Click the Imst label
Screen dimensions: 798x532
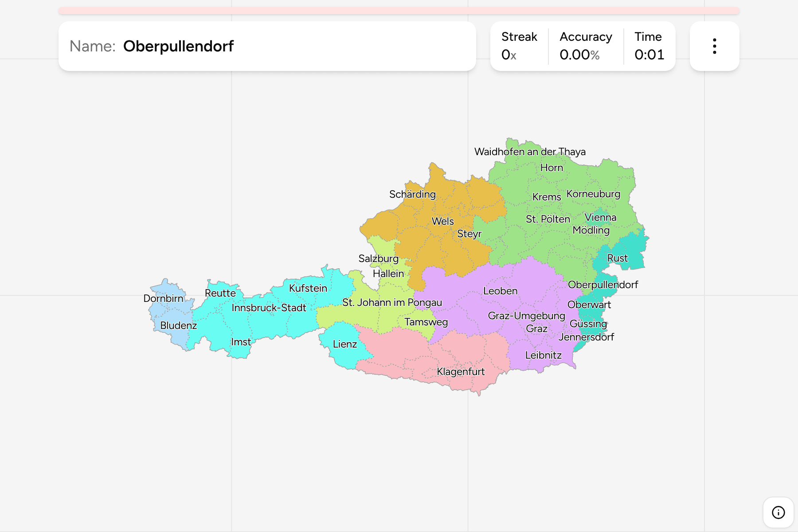(241, 342)
